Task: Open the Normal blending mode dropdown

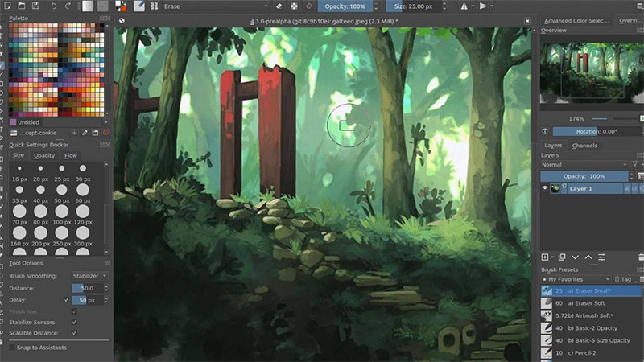Action: point(584,165)
